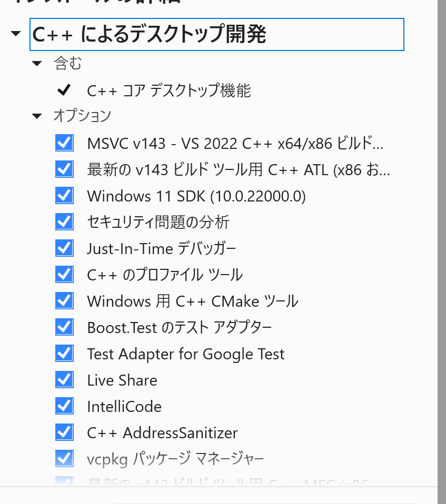Uncheck the Windows 11 SDK (10.0.22000.0) option
The height and width of the screenshot is (504, 446).
[64, 195]
